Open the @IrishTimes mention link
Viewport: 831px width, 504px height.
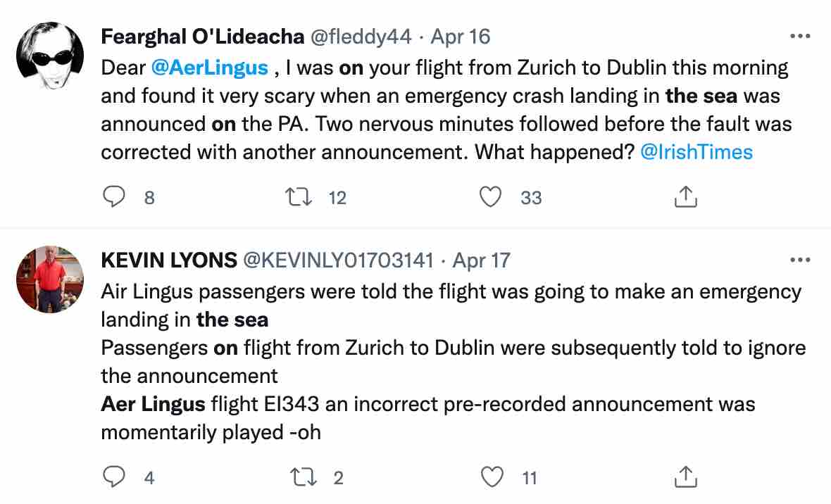click(696, 152)
